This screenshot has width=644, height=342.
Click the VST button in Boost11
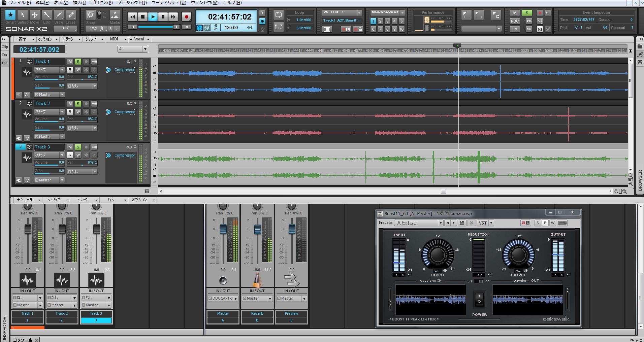[x=483, y=223]
